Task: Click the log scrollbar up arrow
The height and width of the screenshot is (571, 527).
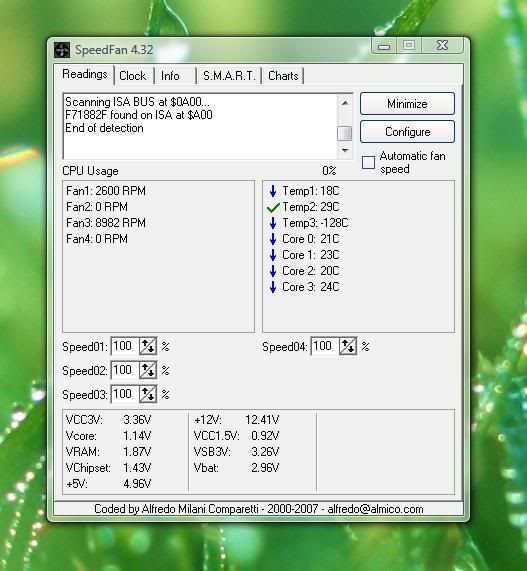Action: coord(345,103)
